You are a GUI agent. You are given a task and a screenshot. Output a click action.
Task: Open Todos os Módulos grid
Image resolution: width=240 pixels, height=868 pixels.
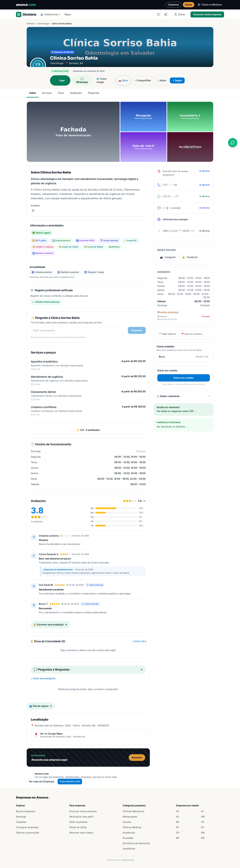(x=210, y=5)
